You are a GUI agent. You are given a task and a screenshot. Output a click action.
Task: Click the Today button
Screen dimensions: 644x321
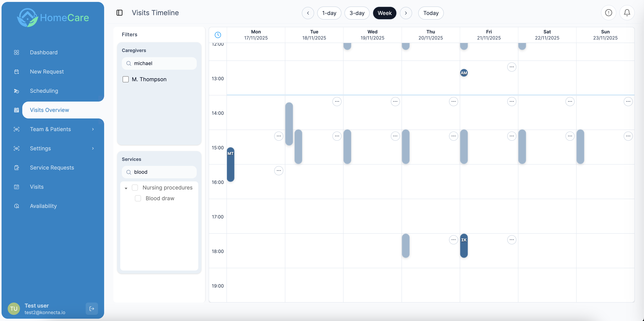[x=431, y=13]
